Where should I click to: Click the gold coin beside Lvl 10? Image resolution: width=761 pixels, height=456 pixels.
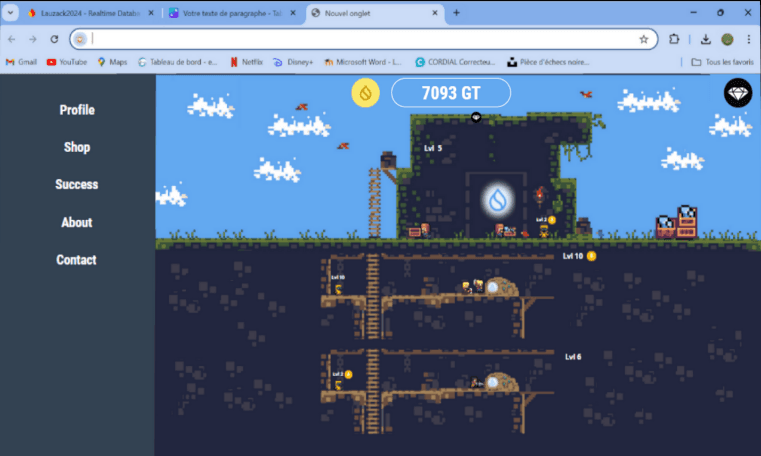[591, 256]
